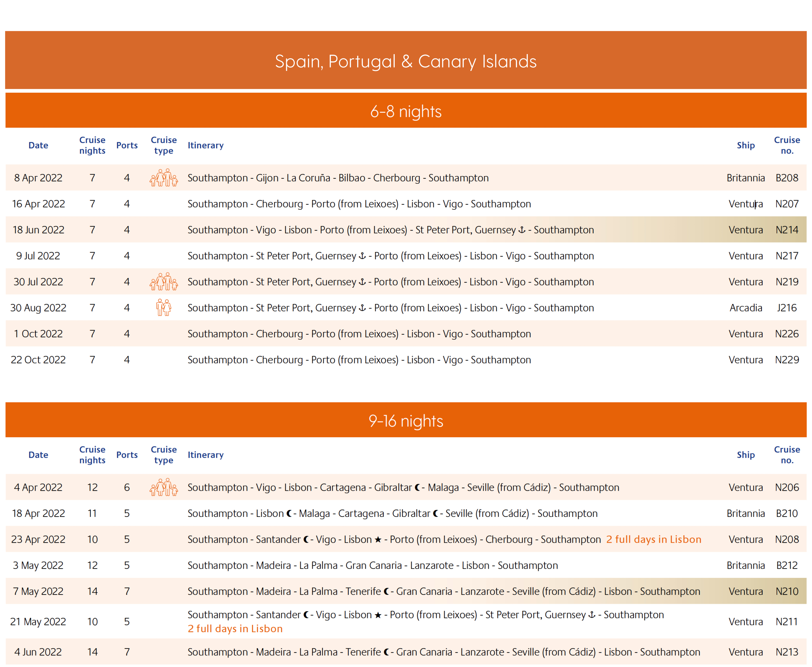Viewport: 812px width, 667px height.
Task: Click the Gijon - La Coruña - Bilbao itinerary text
Action: click(338, 178)
